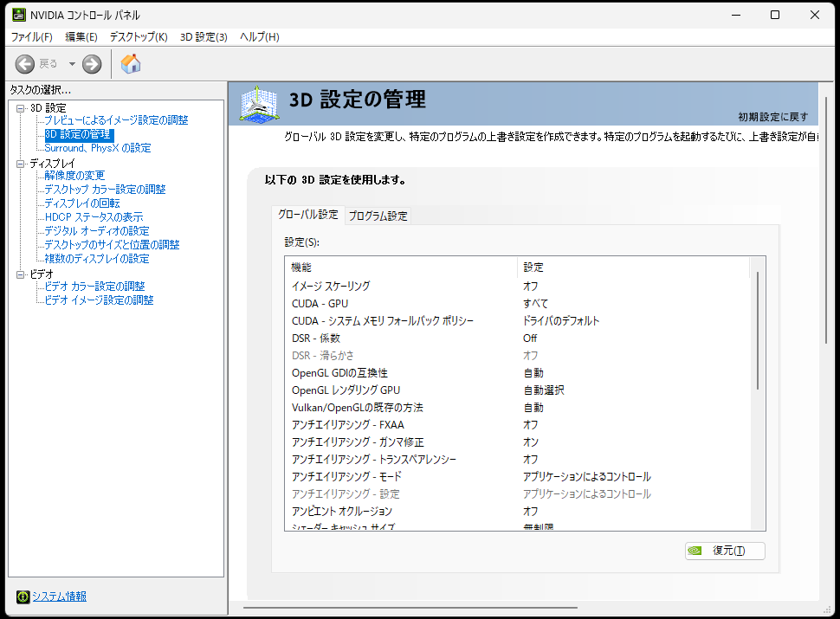Select アンビエント オクルージョン row
The image size is (840, 619).
click(x=517, y=512)
